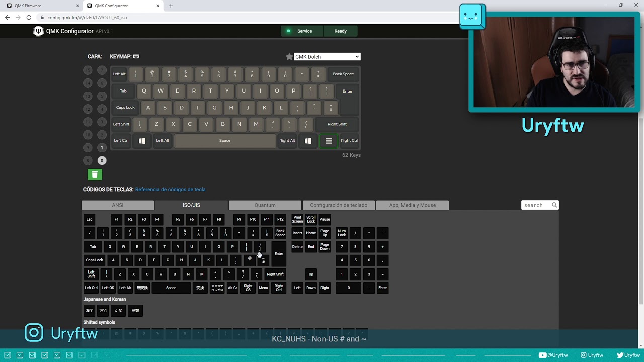The height and width of the screenshot is (362, 644).
Task: Close the QMK Configurator browser tab
Action: click(158, 6)
